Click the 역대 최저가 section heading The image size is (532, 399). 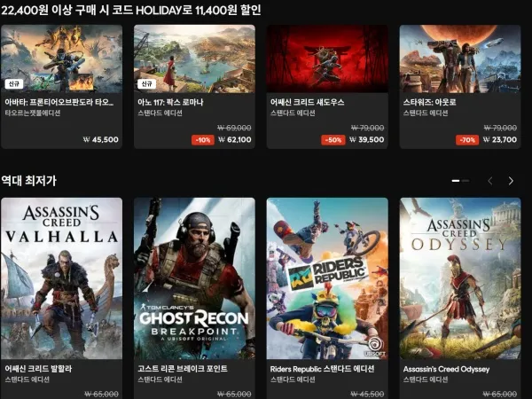coord(29,181)
